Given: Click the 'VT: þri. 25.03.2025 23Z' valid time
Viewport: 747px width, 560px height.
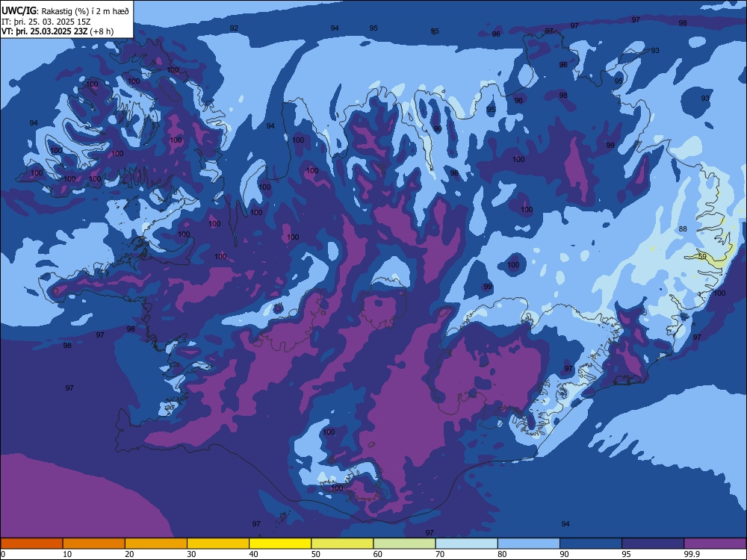Looking at the screenshot, I should tap(44, 31).
